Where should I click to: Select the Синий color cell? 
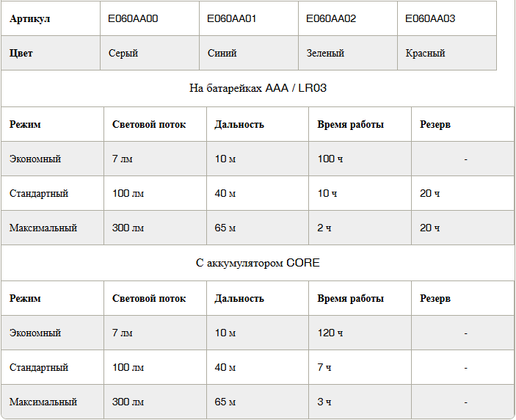(248, 53)
